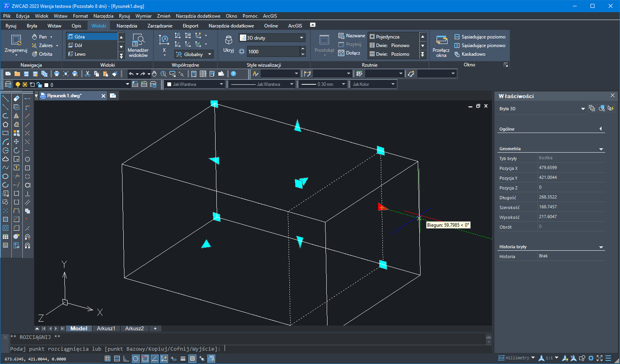Select the Orbita navigation tool
This screenshot has height=364, width=620.
coord(42,54)
